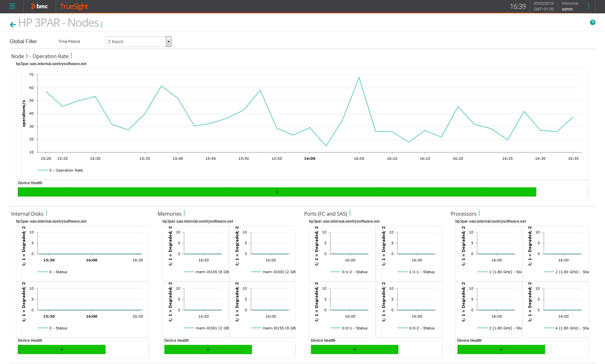Open the Memories panel menu
605x364 pixels.
pos(184,213)
